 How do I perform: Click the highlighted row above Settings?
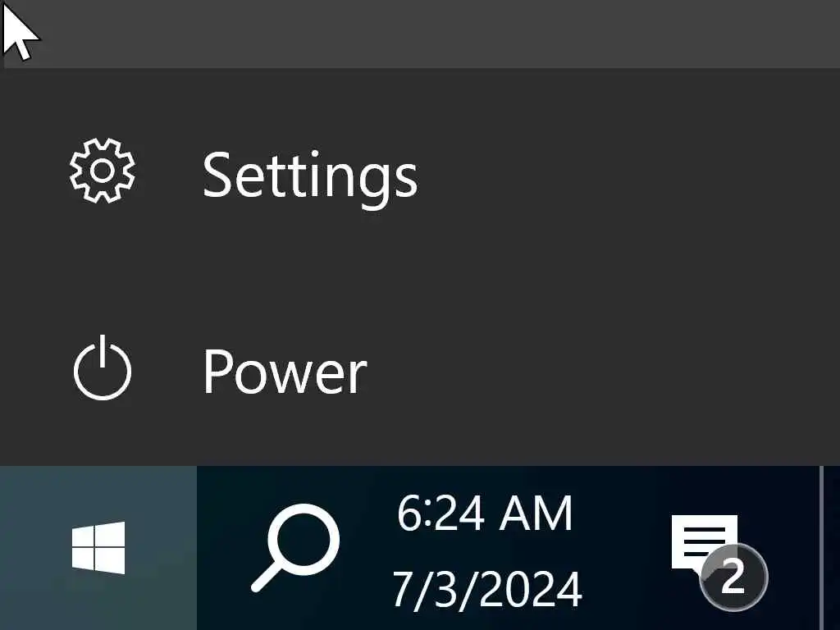click(420, 34)
